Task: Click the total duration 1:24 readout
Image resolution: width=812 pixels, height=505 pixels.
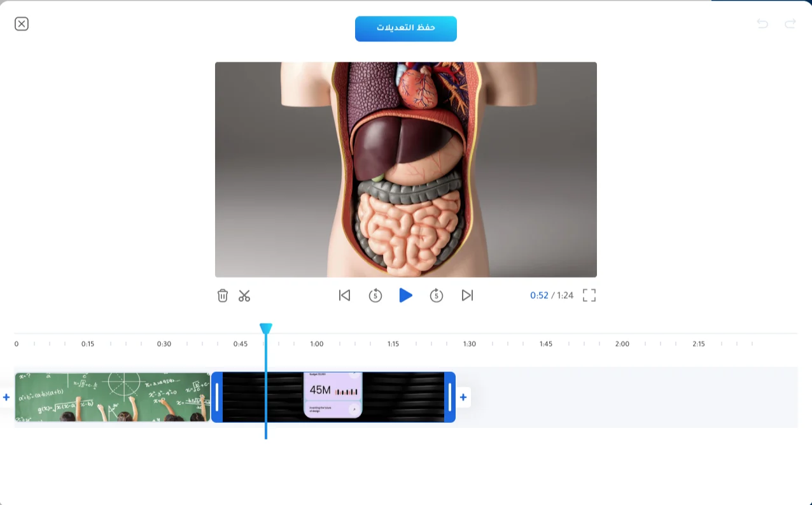Action: click(x=565, y=295)
